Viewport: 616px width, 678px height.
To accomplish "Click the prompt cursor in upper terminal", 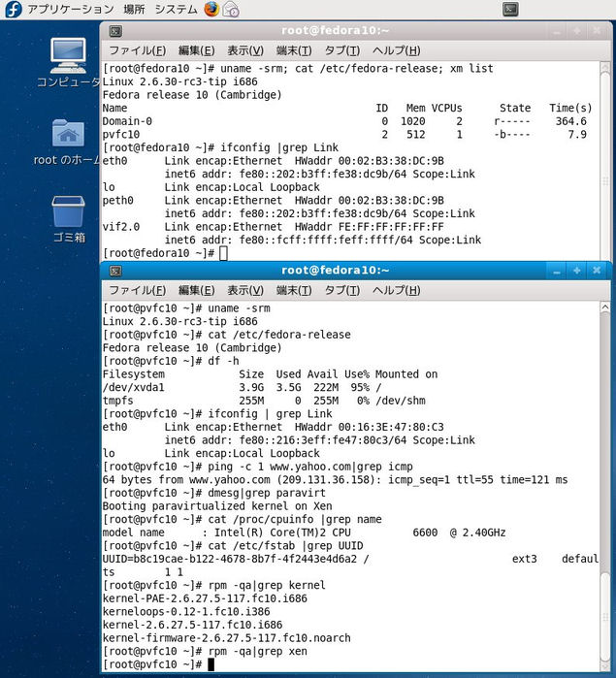I will point(223,253).
